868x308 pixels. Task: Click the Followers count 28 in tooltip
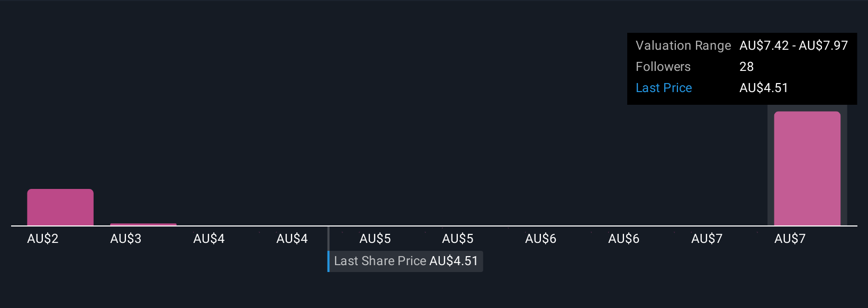click(747, 67)
